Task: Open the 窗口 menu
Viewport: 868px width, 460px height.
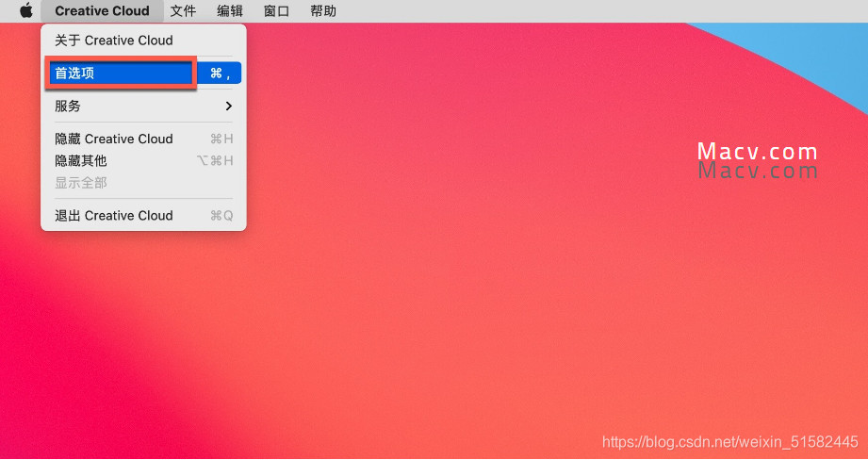Action: pos(276,11)
